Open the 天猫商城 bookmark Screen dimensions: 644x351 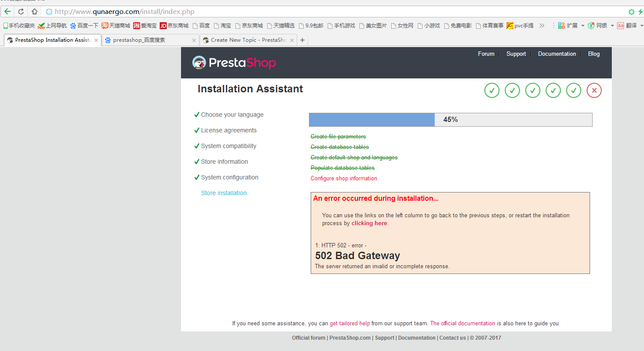pyautogui.click(x=116, y=26)
